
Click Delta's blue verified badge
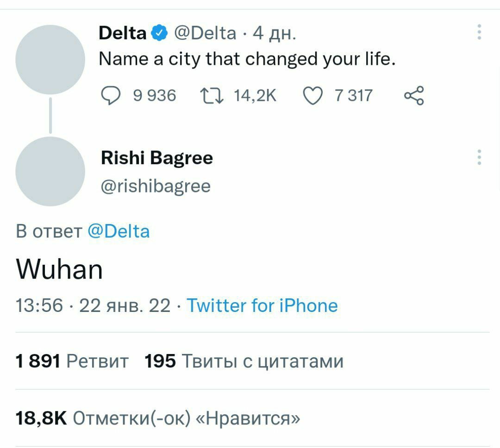pos(160,33)
